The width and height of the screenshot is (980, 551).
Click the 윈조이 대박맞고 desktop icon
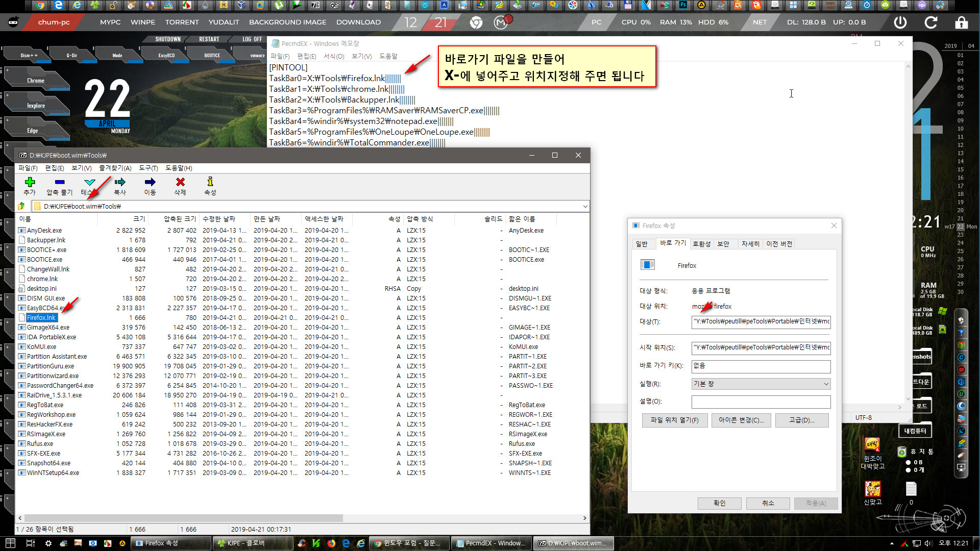873,453
